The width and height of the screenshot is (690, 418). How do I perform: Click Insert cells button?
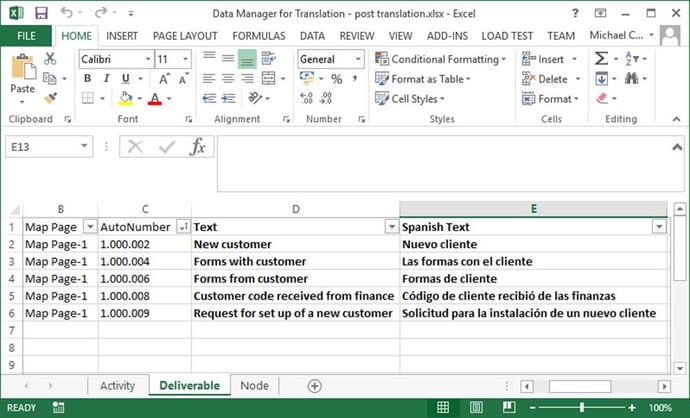549,59
